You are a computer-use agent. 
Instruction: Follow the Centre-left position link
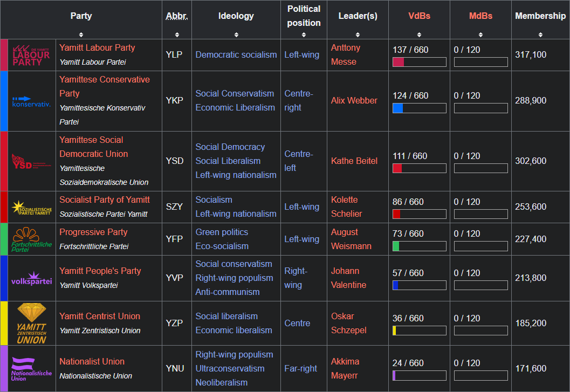click(x=298, y=161)
